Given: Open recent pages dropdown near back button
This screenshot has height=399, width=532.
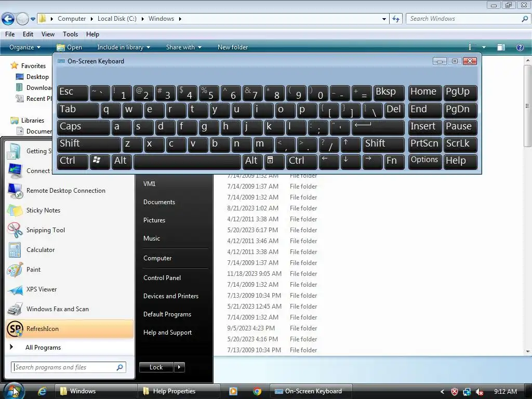Looking at the screenshot, I should click(x=33, y=19).
